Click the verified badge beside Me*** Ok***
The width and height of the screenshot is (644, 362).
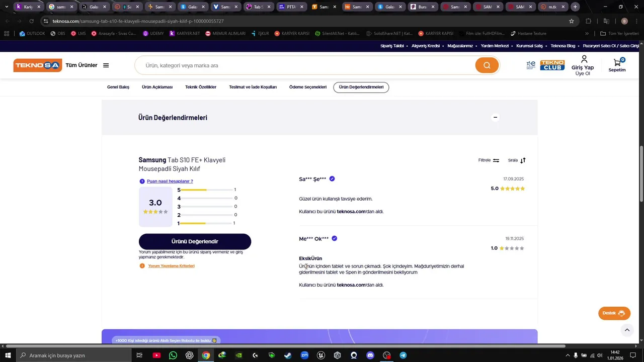pos(335,238)
